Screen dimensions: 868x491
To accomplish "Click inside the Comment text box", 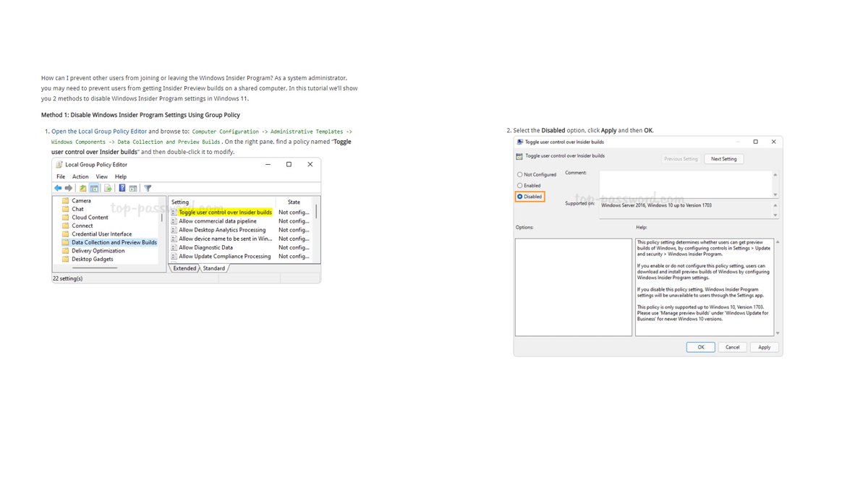I will pos(685,184).
